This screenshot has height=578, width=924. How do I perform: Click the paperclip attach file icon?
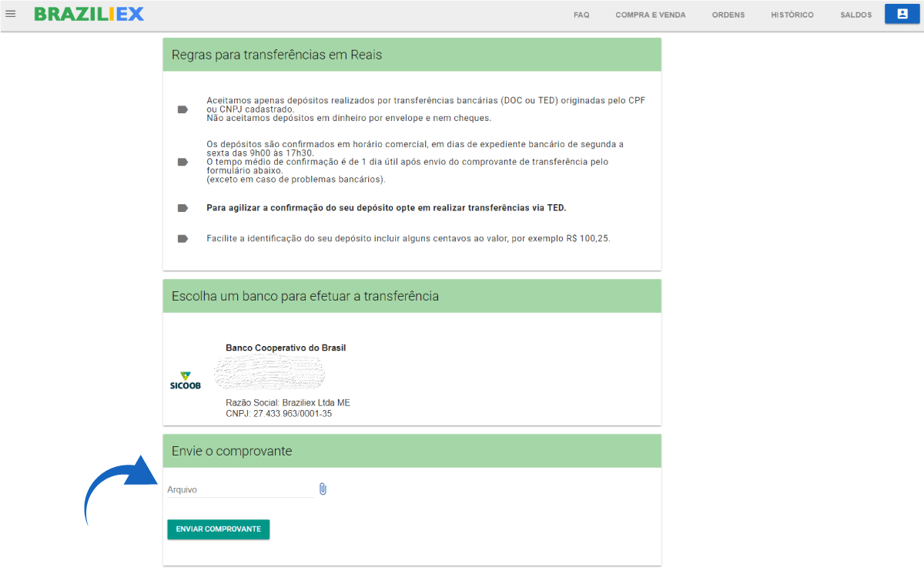323,489
